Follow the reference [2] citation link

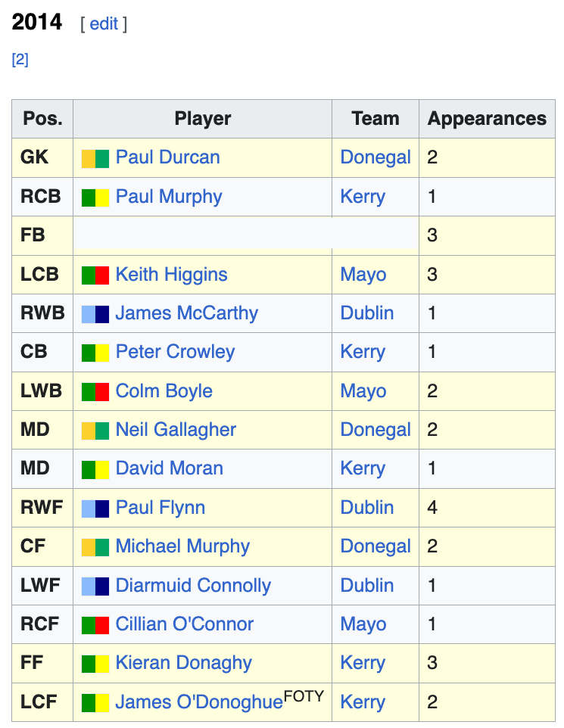20,60
